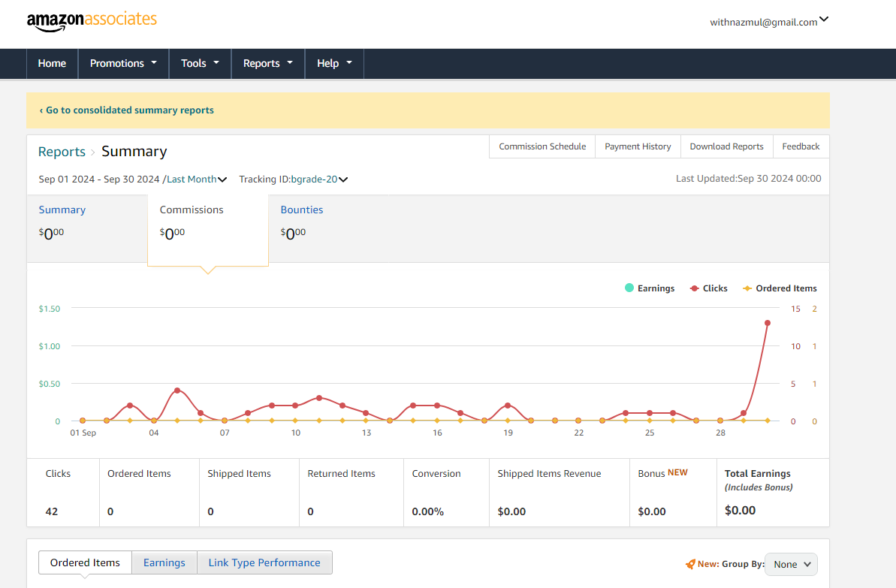
Task: Click the Amazon Associates logo
Action: coord(92,21)
